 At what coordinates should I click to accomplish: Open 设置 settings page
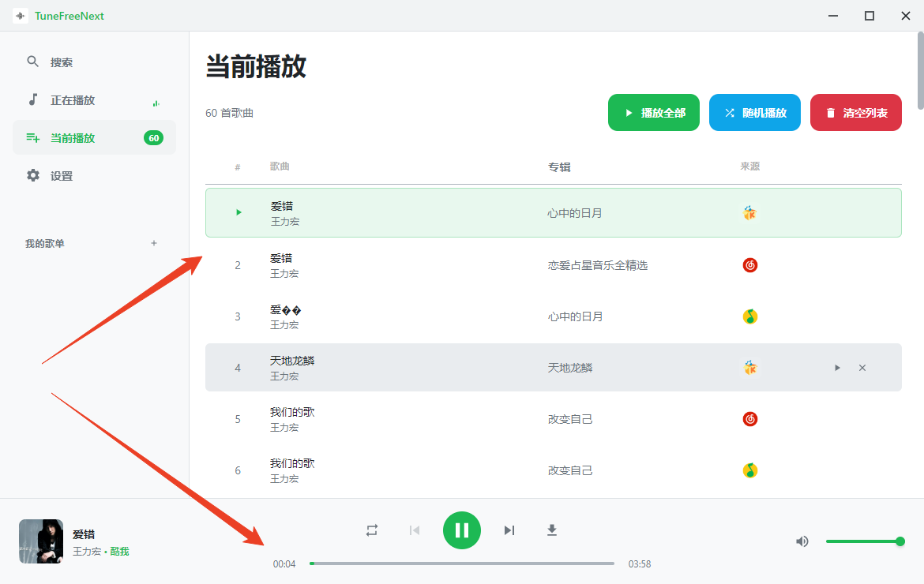[x=62, y=176]
